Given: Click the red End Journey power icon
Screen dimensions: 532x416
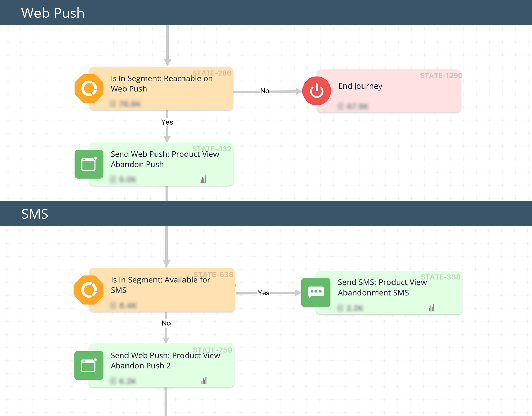Looking at the screenshot, I should 316,91.
